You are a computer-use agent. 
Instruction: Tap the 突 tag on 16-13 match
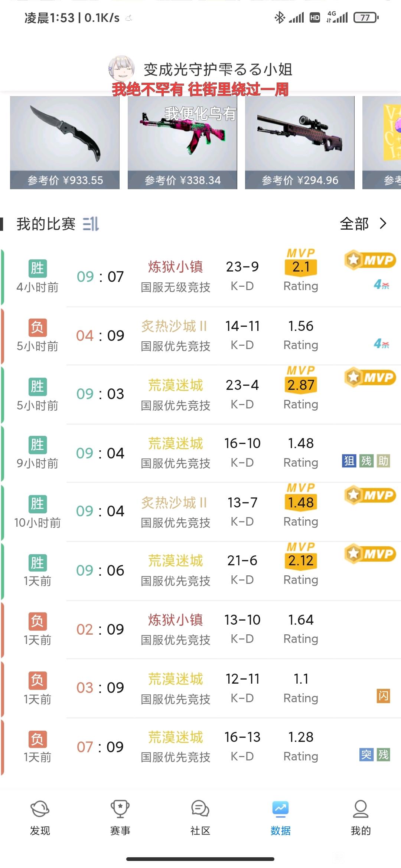coord(366,754)
